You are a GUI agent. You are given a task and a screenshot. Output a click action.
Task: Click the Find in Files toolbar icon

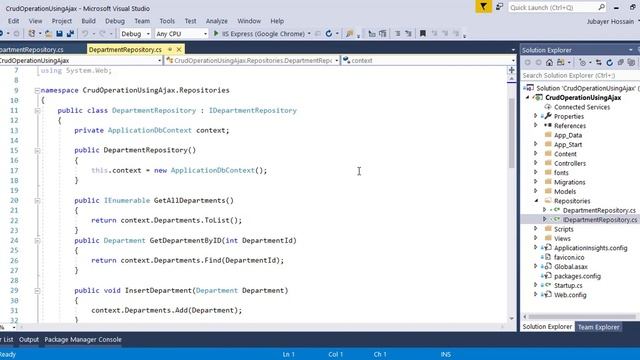coord(349,34)
